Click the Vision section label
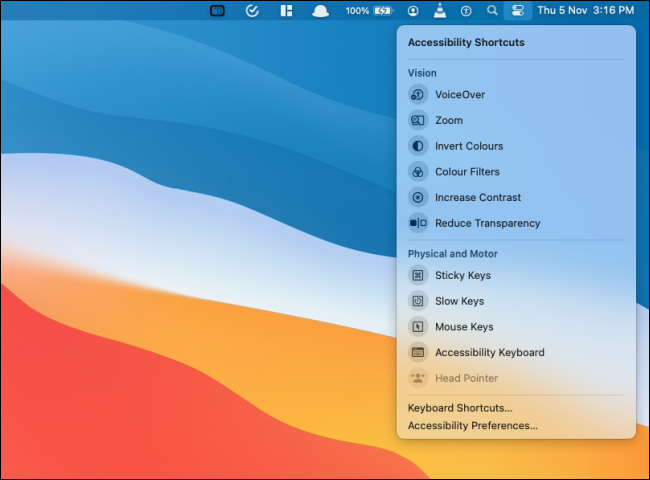This screenshot has height=480, width=650. tap(422, 73)
